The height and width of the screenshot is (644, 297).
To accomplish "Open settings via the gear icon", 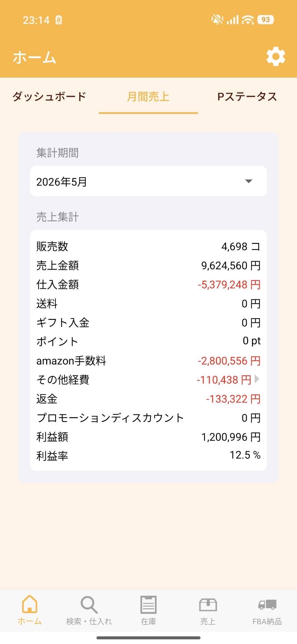I will (x=276, y=57).
